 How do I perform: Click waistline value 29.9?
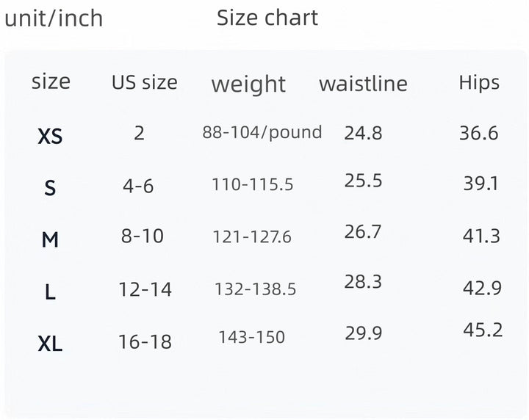pyautogui.click(x=364, y=333)
